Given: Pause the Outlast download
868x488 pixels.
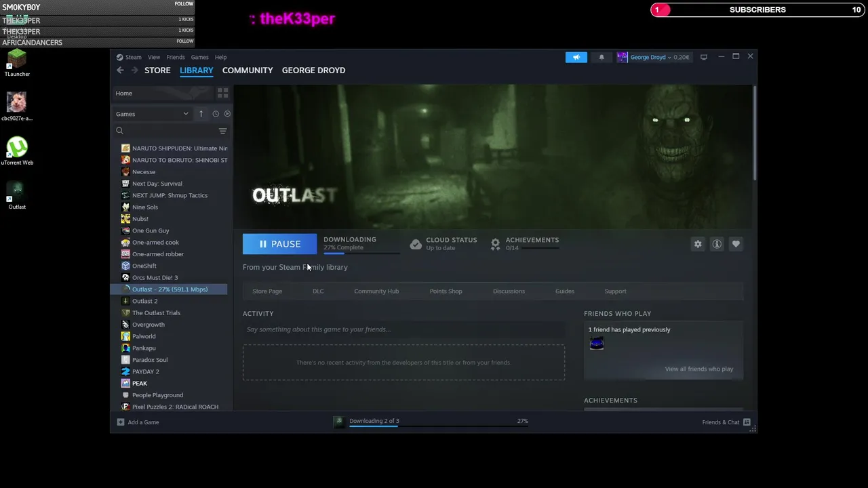Looking at the screenshot, I should coord(279,244).
